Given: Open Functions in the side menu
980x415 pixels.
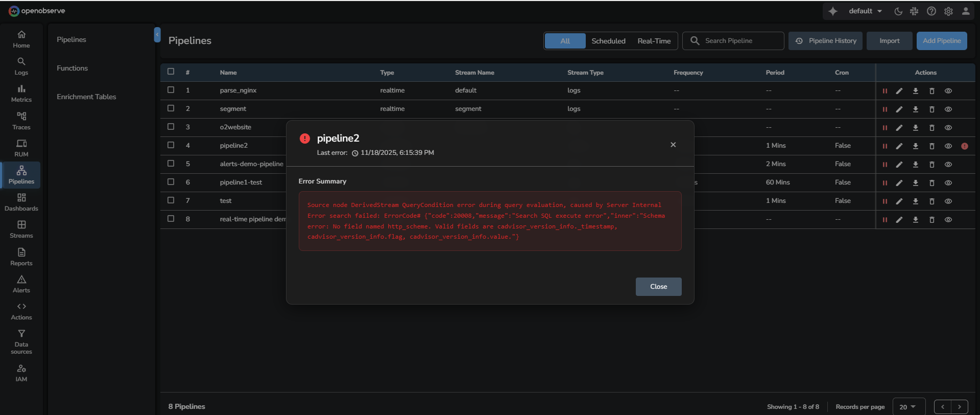Looking at the screenshot, I should pos(72,68).
